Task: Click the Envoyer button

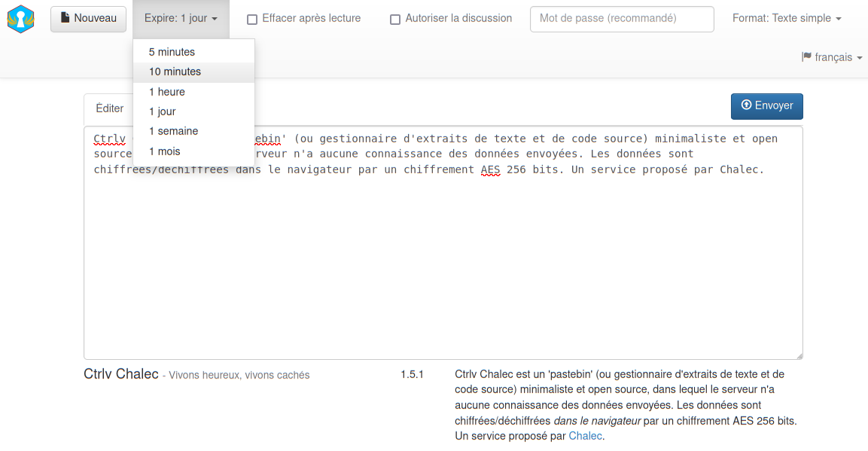Action: [x=766, y=106]
